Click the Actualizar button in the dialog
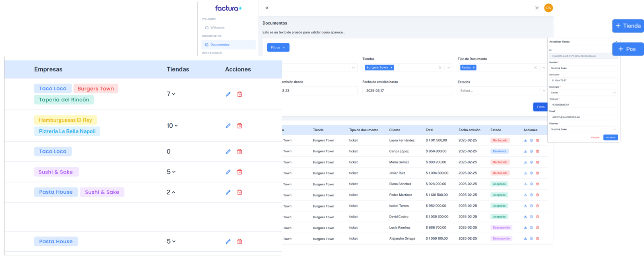 click(x=610, y=137)
